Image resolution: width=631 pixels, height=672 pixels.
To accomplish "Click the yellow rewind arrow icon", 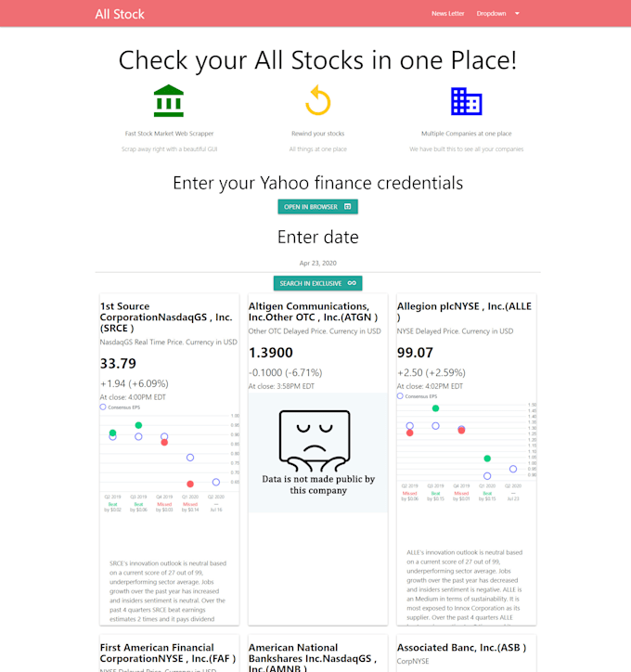I will point(318,100).
